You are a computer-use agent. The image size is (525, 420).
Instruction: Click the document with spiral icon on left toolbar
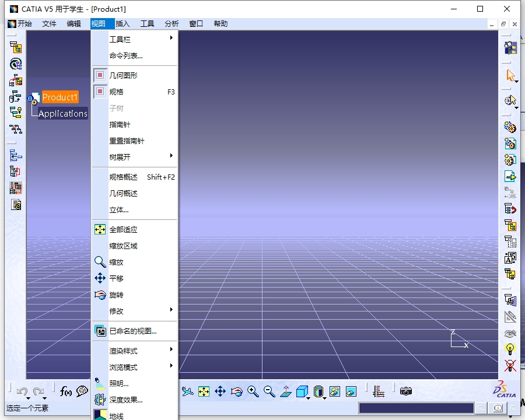16,204
